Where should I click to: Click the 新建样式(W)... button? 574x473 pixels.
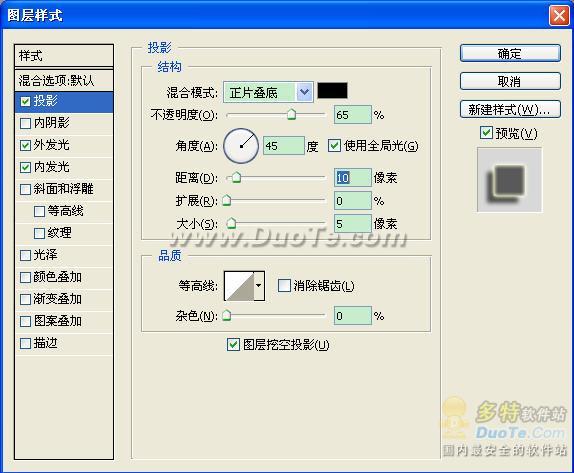click(x=510, y=109)
